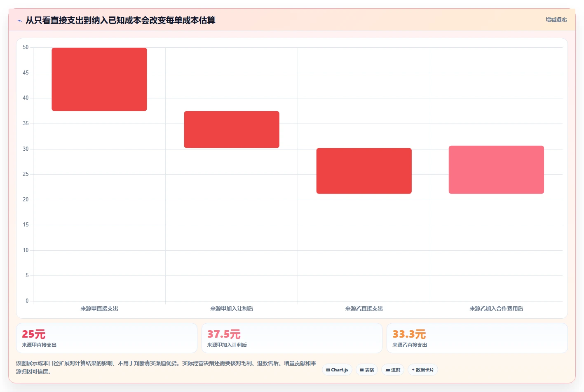Click x-axis label 来源甲直接支出
The image size is (584, 392).
pyautogui.click(x=99, y=308)
